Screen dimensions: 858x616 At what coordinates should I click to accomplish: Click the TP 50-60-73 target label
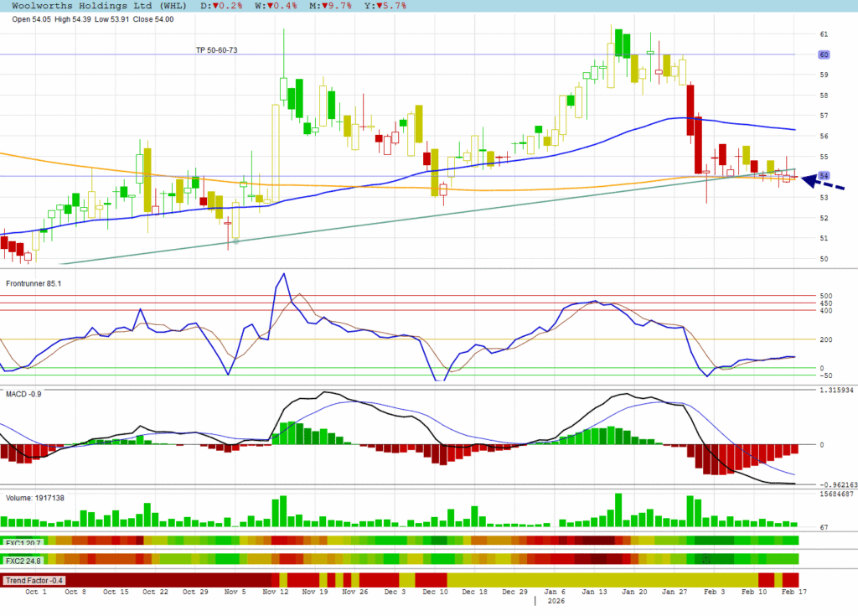coord(216,50)
